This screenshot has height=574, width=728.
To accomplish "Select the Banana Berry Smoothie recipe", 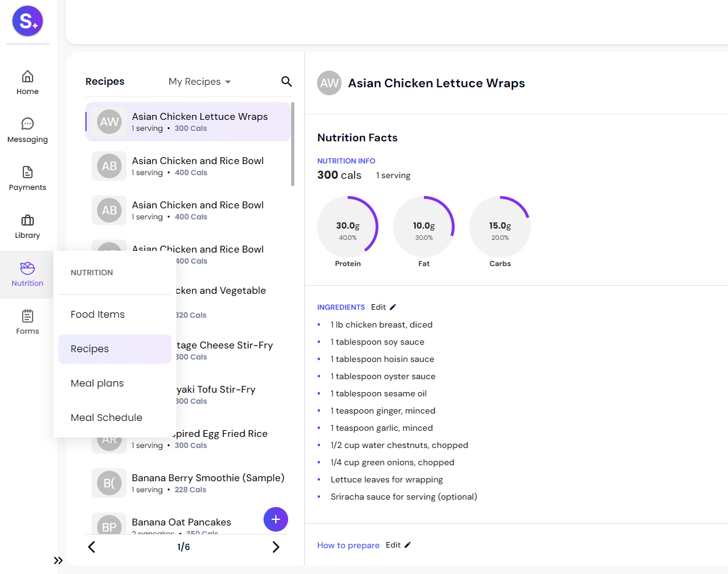I will pyautogui.click(x=208, y=482).
